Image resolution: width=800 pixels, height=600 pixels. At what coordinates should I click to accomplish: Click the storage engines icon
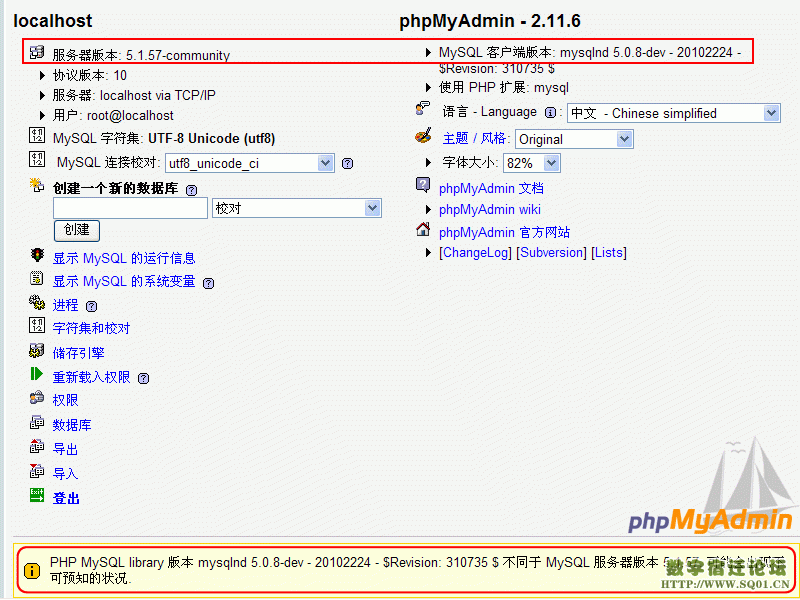click(x=37, y=351)
